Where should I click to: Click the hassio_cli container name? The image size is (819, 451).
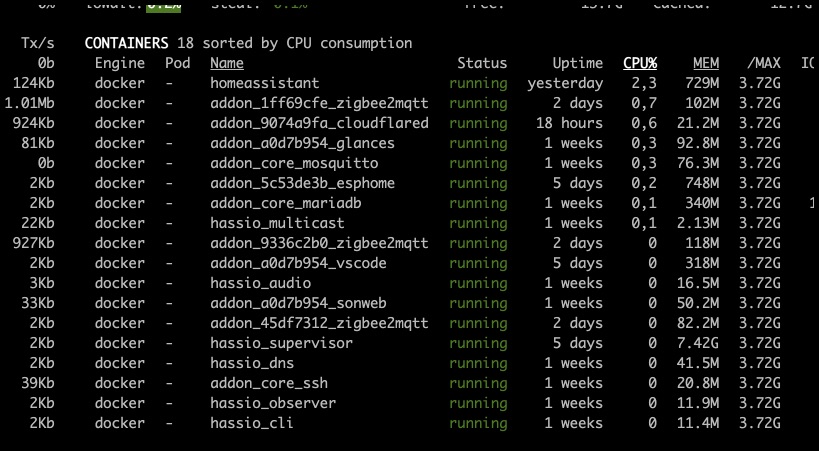(252, 423)
